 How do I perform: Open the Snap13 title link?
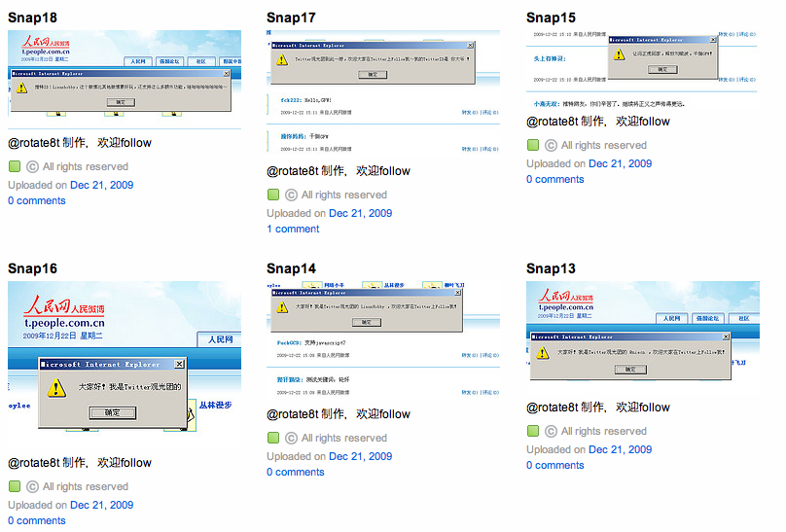coord(551,268)
